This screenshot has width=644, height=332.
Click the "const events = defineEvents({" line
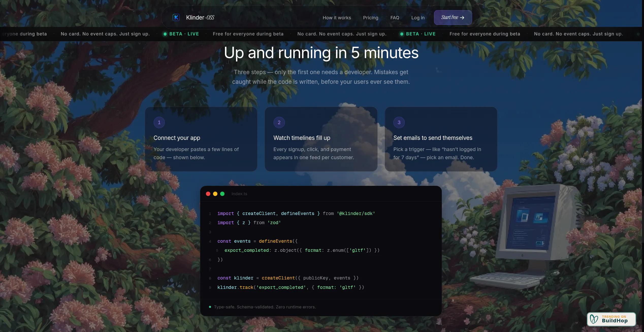point(257,241)
